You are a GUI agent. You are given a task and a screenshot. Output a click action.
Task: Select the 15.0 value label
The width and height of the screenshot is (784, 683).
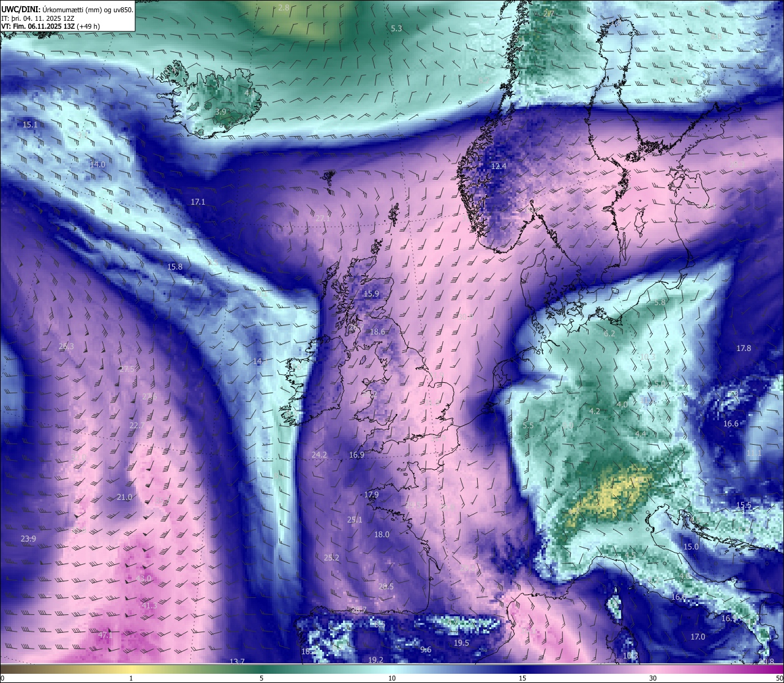(691, 546)
